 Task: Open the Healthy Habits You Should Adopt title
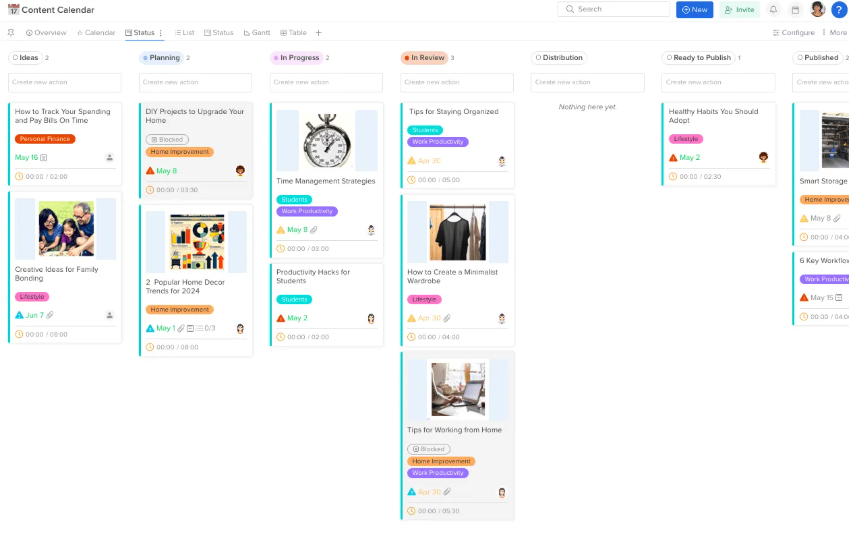(713, 116)
